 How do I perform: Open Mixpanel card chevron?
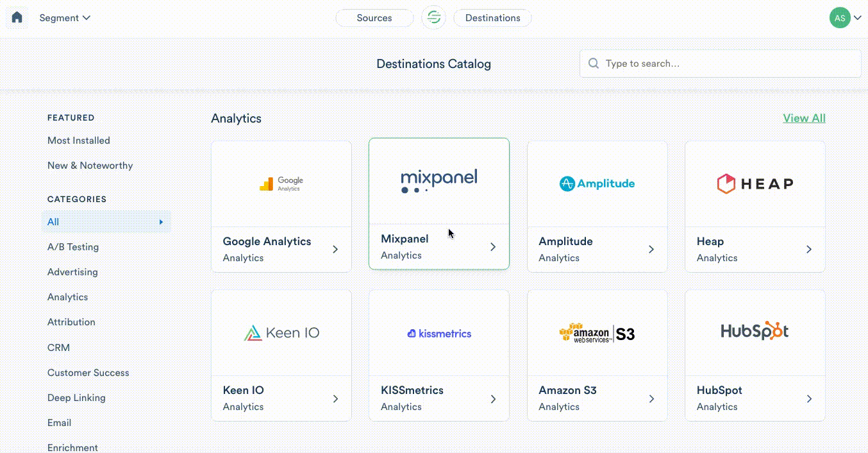click(493, 246)
